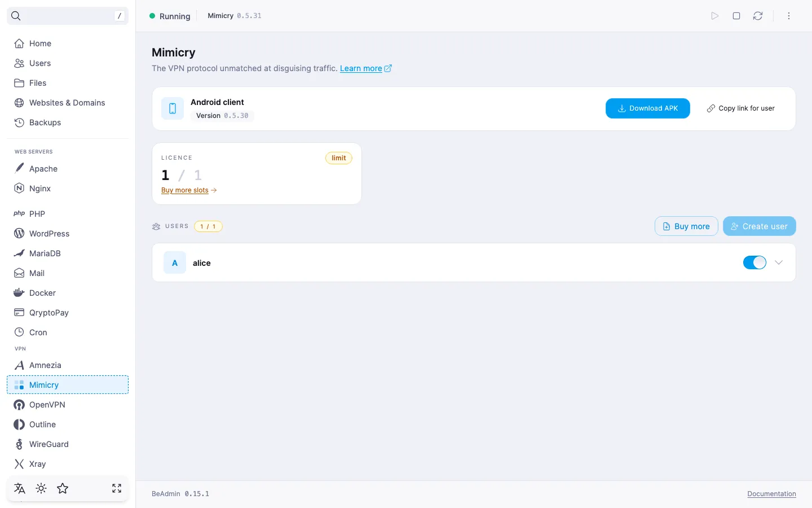Open the Users section
812x508 pixels.
[68, 63]
